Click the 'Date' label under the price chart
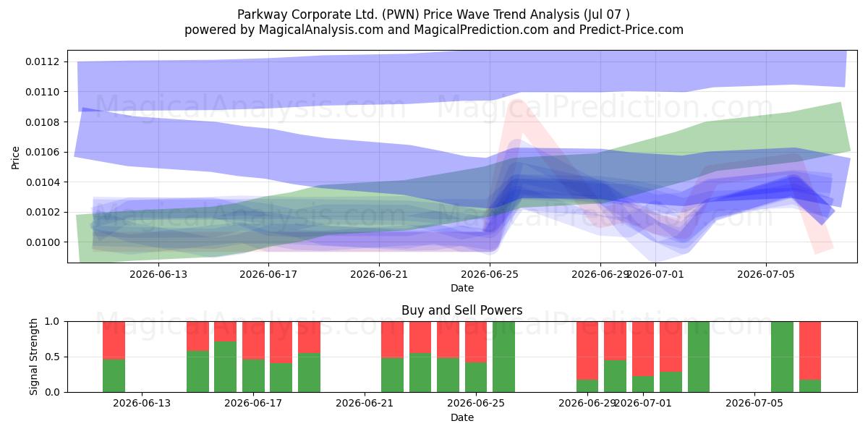868x434 pixels. tap(462, 288)
